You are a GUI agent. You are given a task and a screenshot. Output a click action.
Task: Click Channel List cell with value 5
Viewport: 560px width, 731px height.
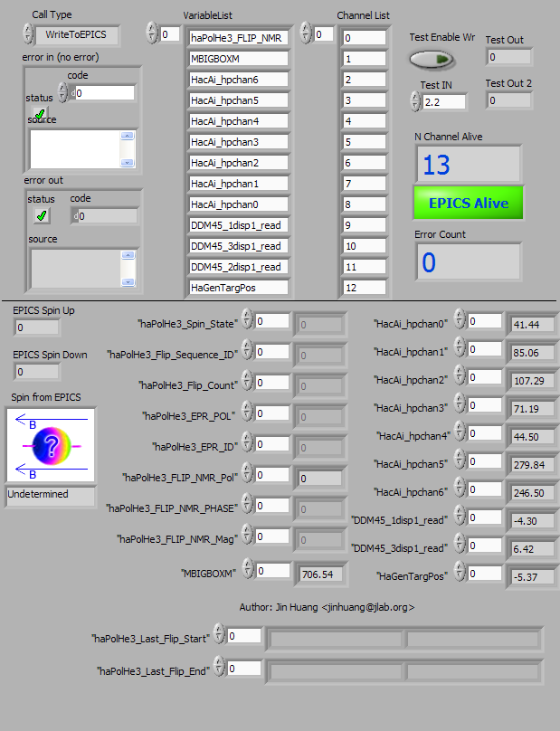[365, 142]
